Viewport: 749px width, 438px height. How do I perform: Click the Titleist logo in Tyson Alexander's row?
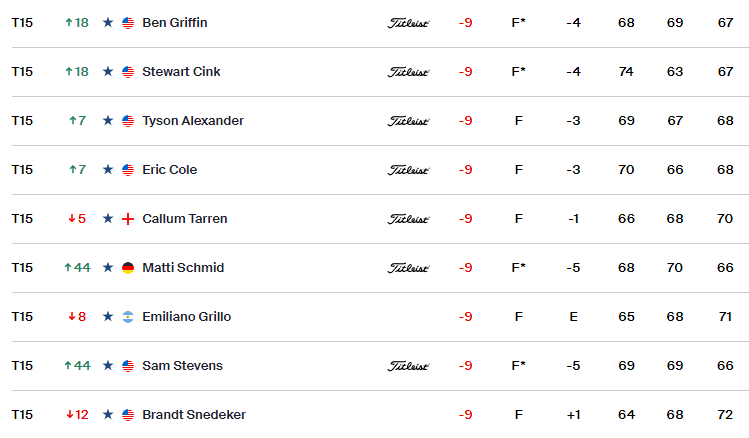(x=408, y=121)
